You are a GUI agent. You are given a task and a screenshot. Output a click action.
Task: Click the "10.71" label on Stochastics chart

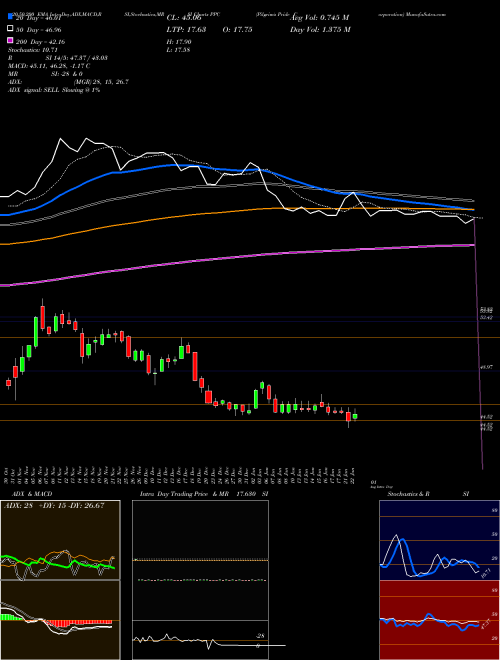[x=486, y=572]
